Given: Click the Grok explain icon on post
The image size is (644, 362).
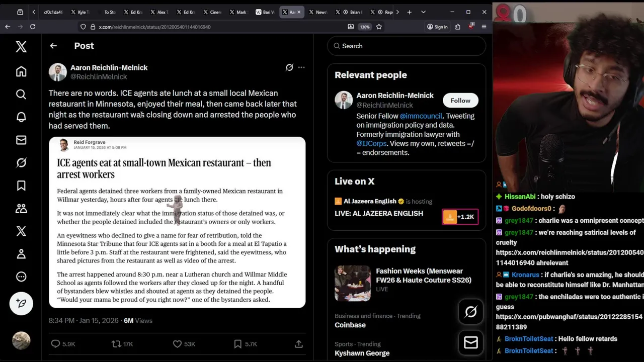Looking at the screenshot, I should point(289,67).
